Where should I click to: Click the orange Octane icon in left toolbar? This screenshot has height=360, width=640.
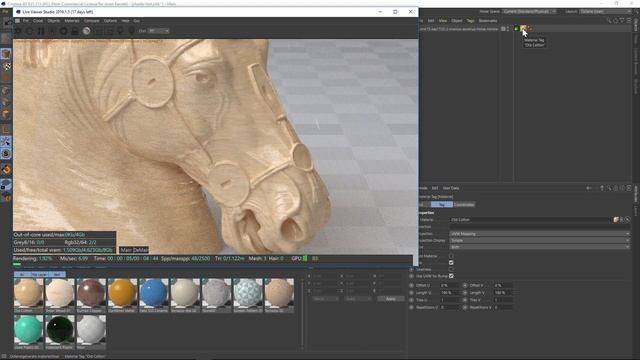click(x=6, y=169)
